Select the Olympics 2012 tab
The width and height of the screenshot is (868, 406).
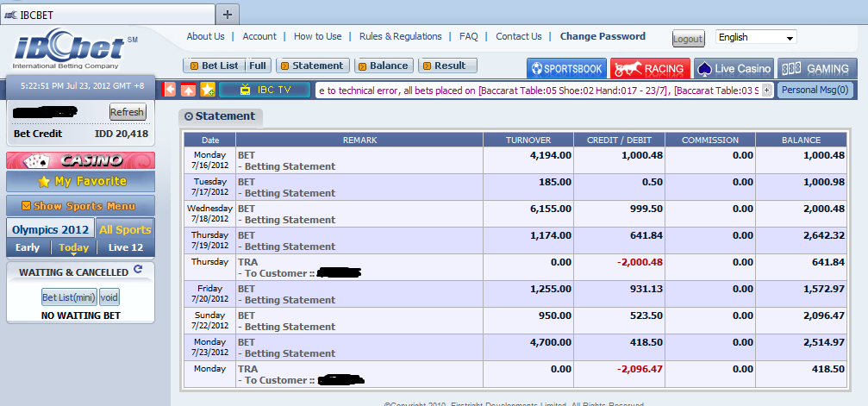50,229
